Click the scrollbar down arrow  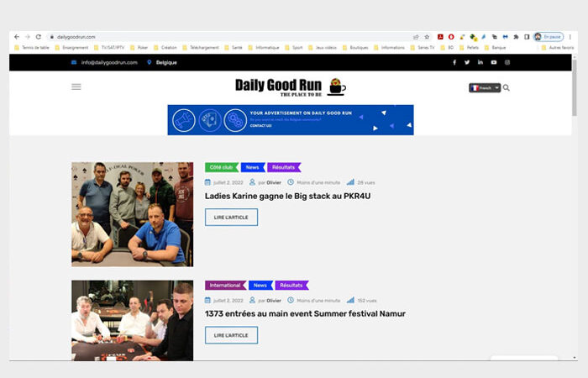click(x=575, y=358)
